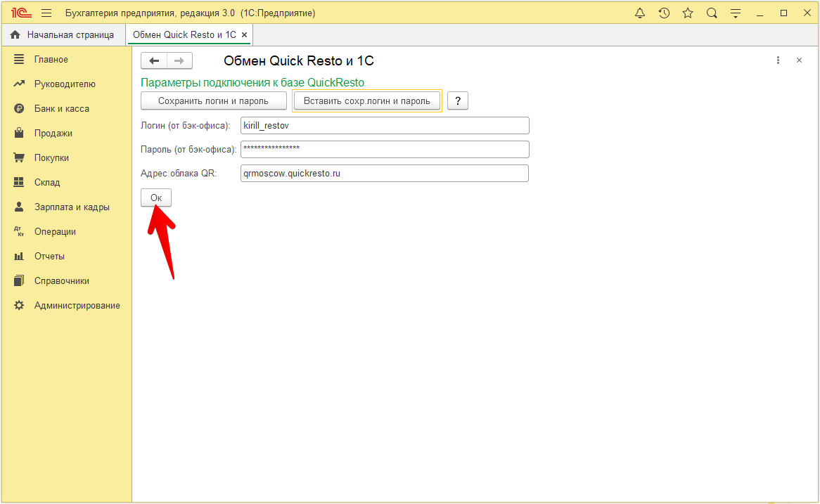Viewport: 820px width, 504px height.
Task: Open the Администрирование section
Action: click(77, 305)
